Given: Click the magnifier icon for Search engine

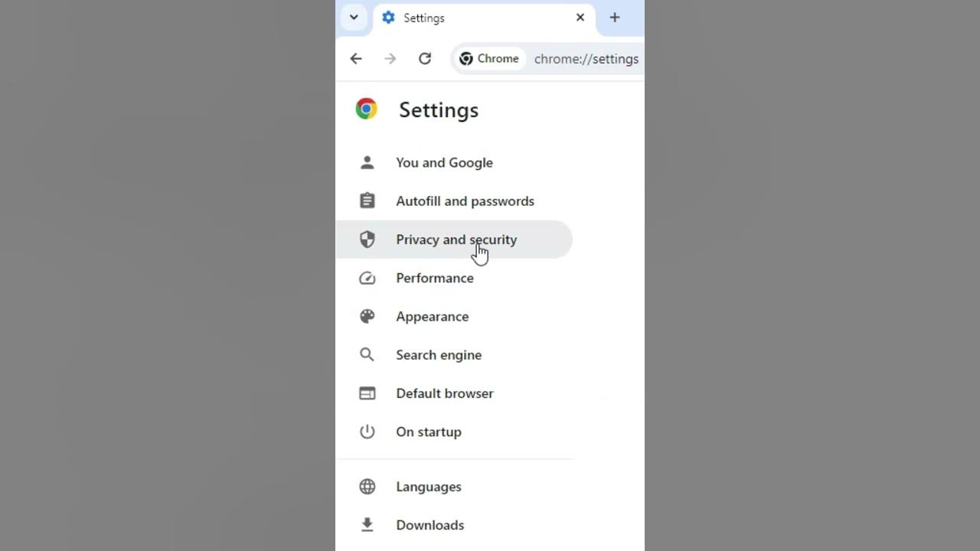Looking at the screenshot, I should tap(367, 354).
